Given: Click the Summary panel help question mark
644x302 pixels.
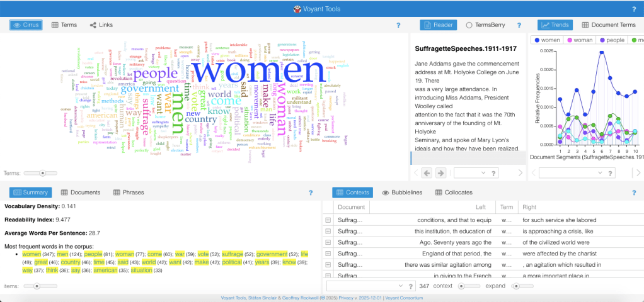Looking at the screenshot, I should pos(310,193).
